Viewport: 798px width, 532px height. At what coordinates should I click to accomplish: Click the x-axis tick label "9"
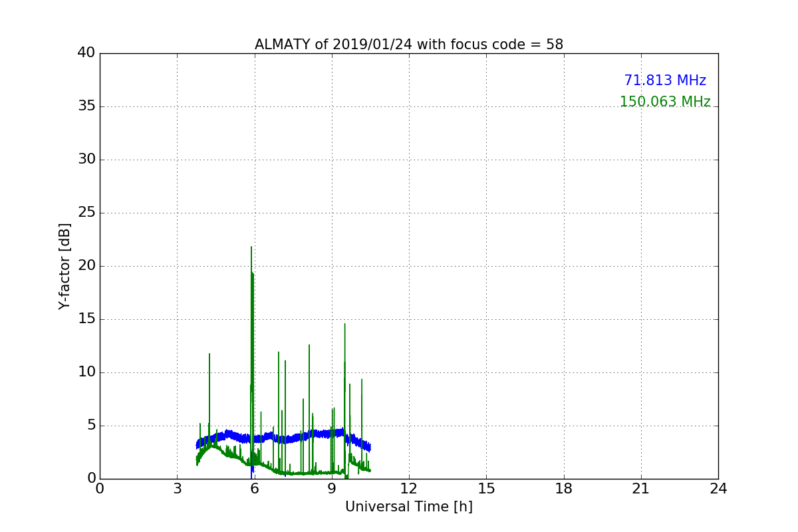click(332, 489)
